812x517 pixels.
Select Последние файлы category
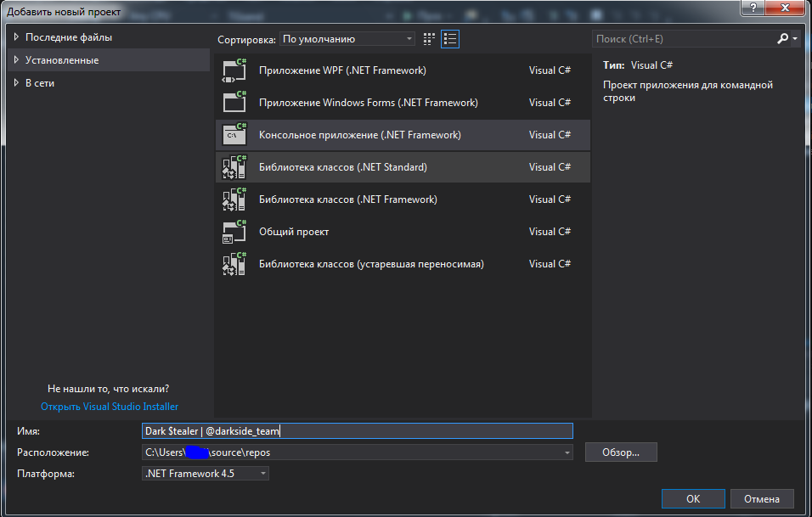(69, 37)
